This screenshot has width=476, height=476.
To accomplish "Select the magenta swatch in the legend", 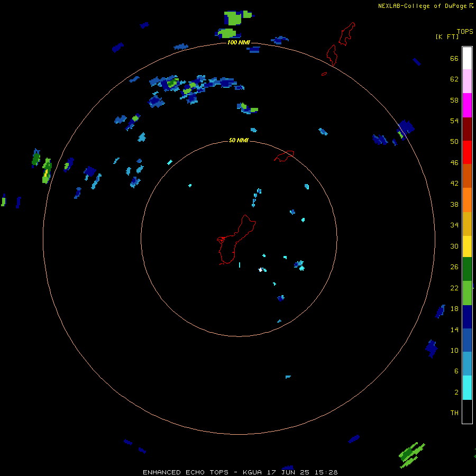I will [467, 105].
